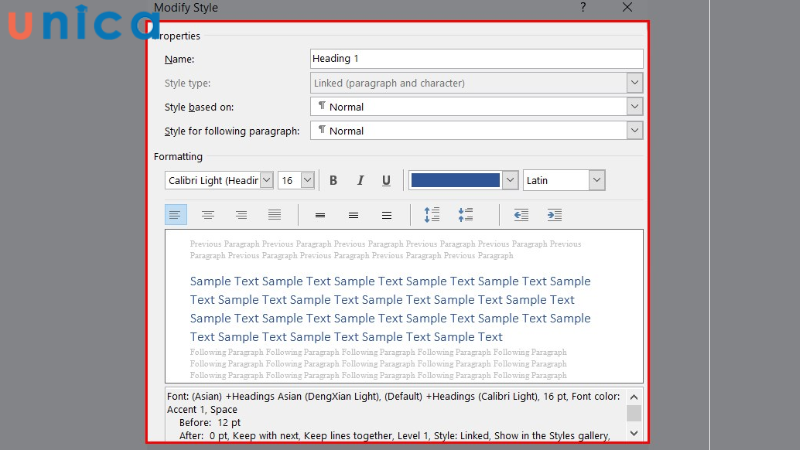Image resolution: width=800 pixels, height=450 pixels.
Task: Open the font size 16 dropdown
Action: click(307, 181)
